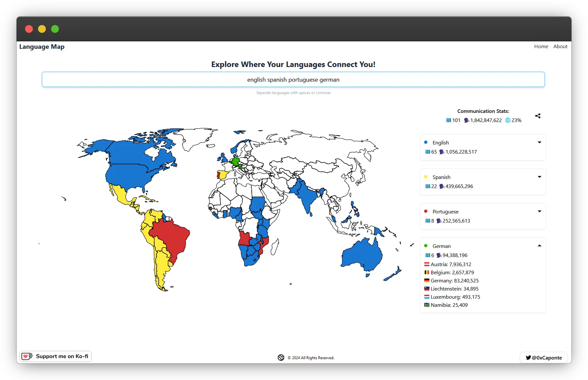Click the blue dot next to English

[426, 142]
